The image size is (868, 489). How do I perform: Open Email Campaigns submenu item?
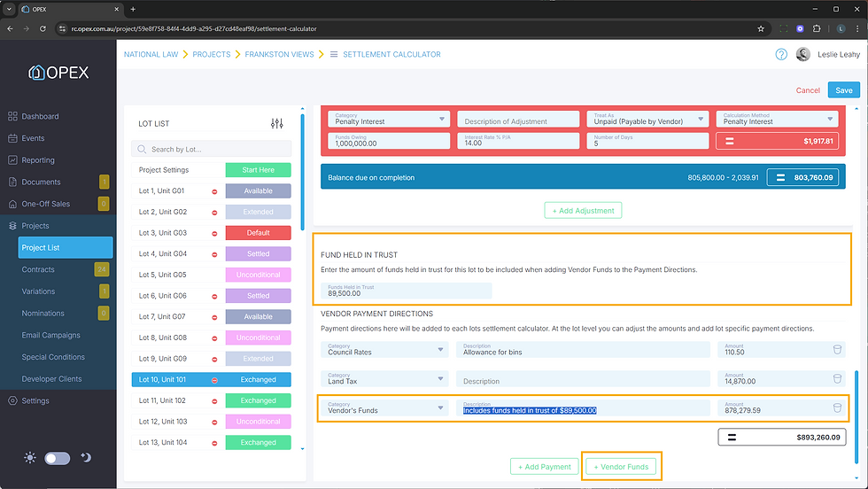[x=50, y=335]
